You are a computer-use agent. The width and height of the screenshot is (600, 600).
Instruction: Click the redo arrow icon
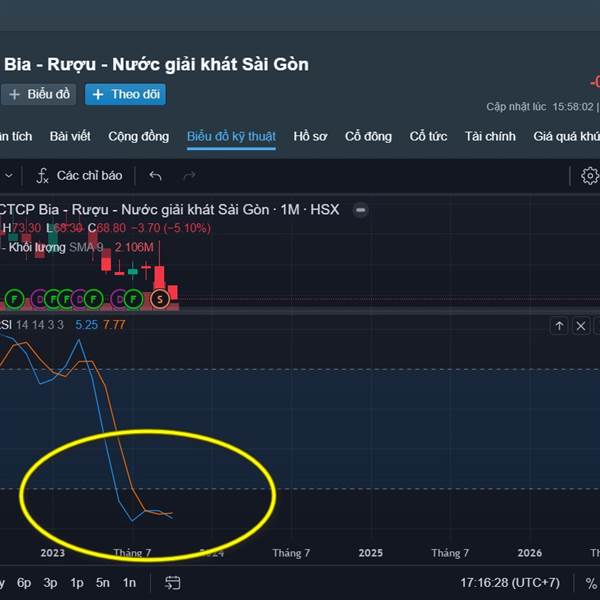click(x=189, y=176)
